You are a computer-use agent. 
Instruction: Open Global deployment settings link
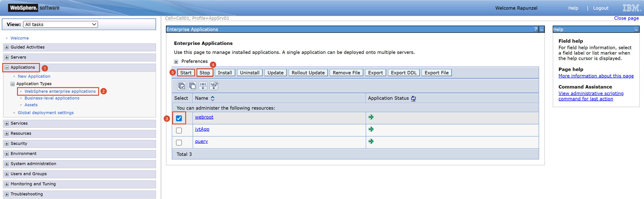(x=46, y=113)
